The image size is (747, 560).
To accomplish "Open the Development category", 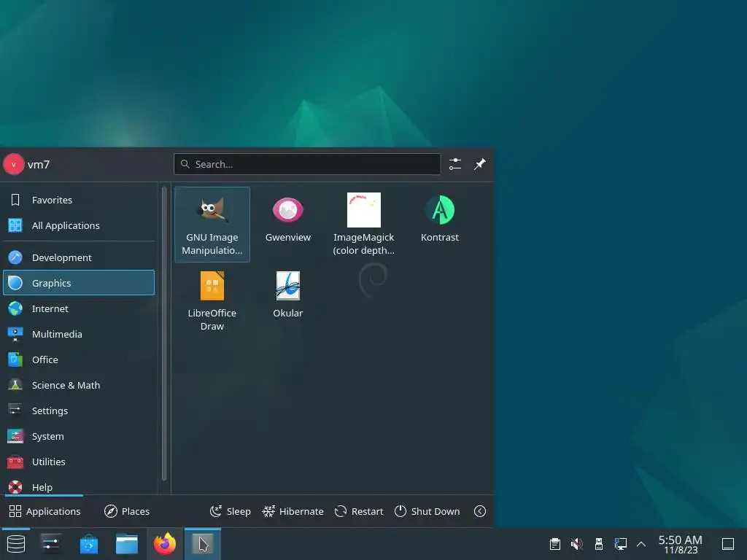I will [x=79, y=257].
